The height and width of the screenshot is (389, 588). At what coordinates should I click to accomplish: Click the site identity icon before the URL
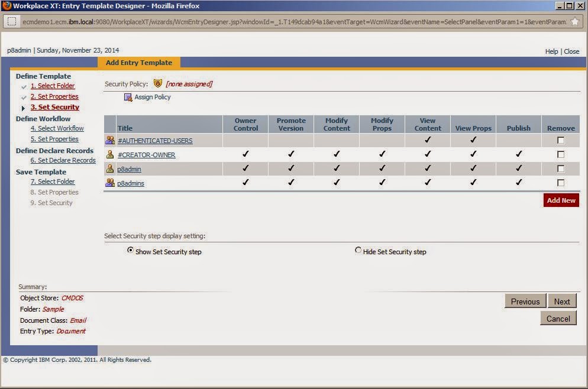pos(12,20)
